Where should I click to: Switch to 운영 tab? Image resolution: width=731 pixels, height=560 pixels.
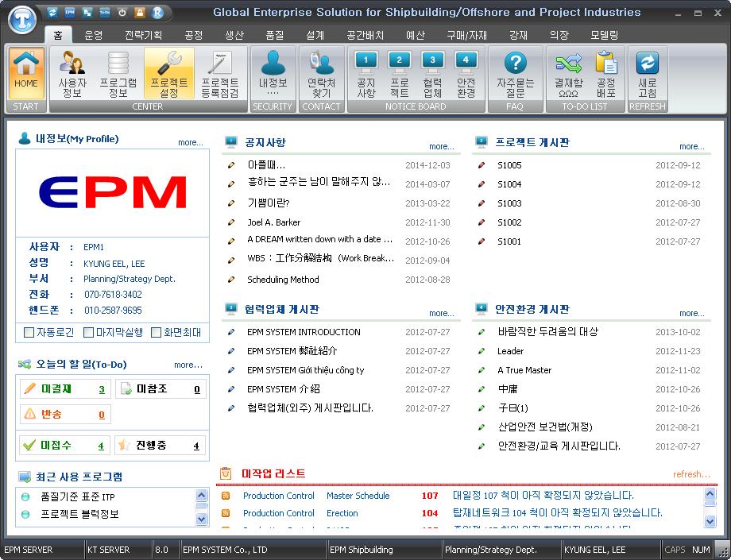click(93, 35)
